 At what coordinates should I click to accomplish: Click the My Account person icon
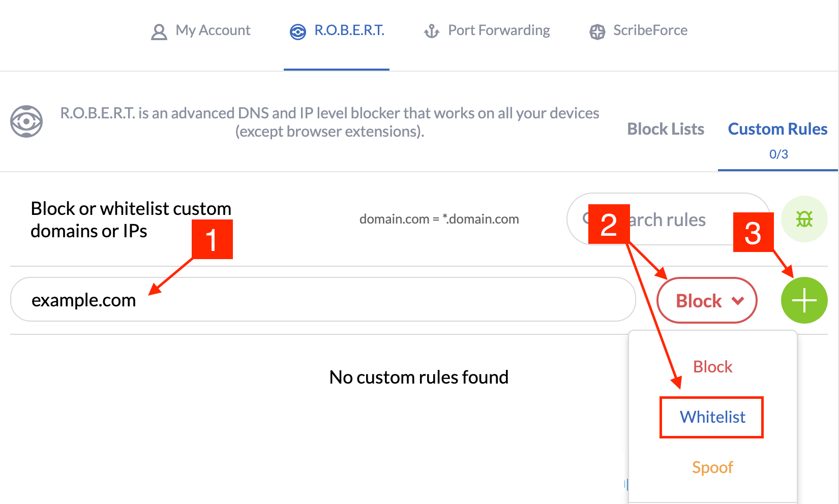tap(159, 31)
